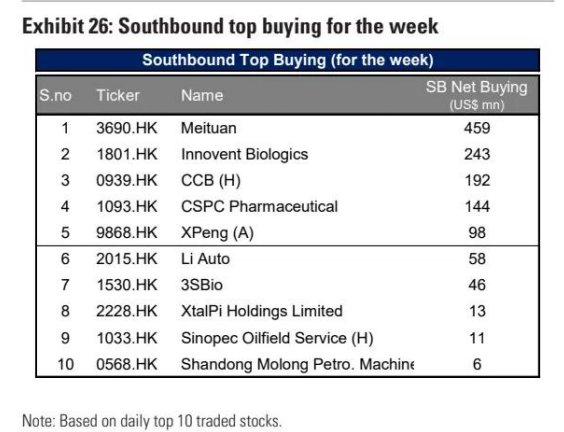Screen dimensions: 564x432
Task: Select the Li Auto row name
Action: pos(205,259)
